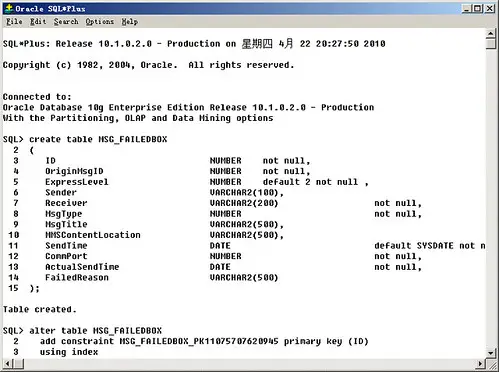The width and height of the screenshot is (499, 372).
Task: Click the 'SQL*Plus: Release 10.1.0.2.0' line
Action: click(x=194, y=44)
